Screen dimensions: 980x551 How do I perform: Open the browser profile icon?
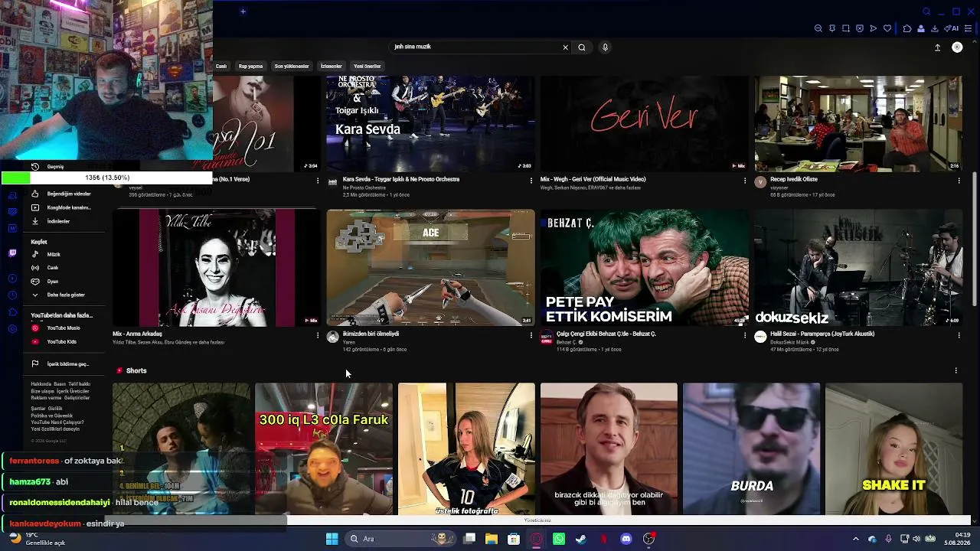click(921, 28)
